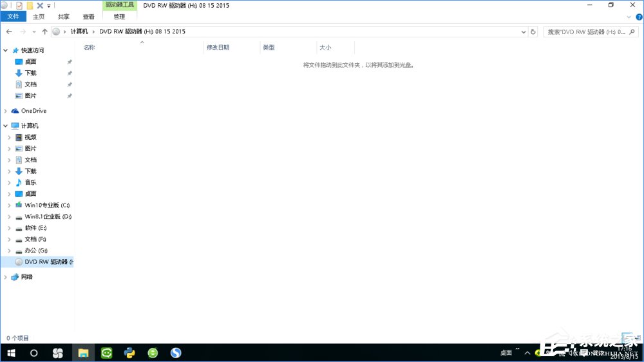The image size is (644, 362).
Task: Select DVD RW 驱动器 in tree
Action: [49, 262]
